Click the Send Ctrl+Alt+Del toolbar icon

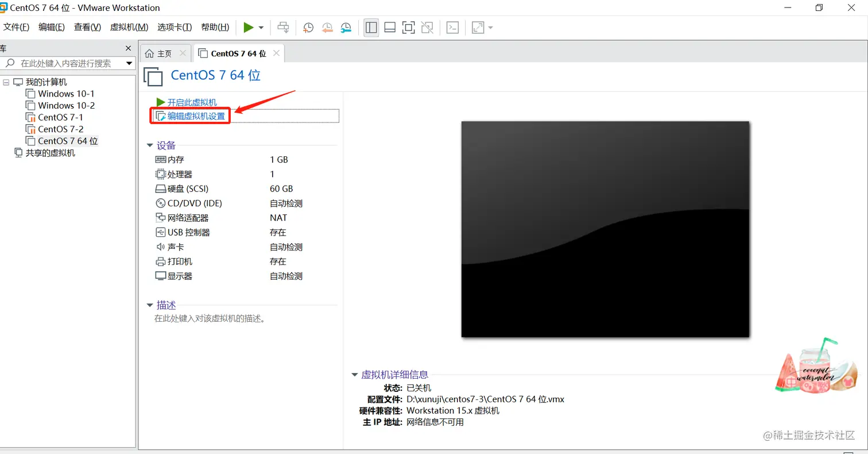point(283,27)
